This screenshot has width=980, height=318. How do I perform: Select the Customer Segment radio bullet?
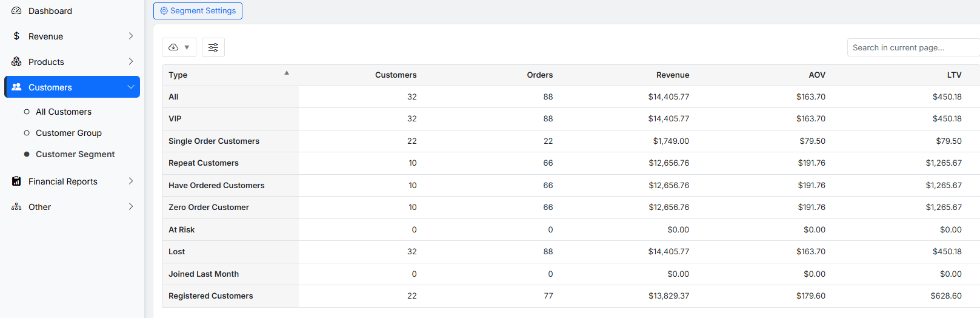click(x=27, y=154)
